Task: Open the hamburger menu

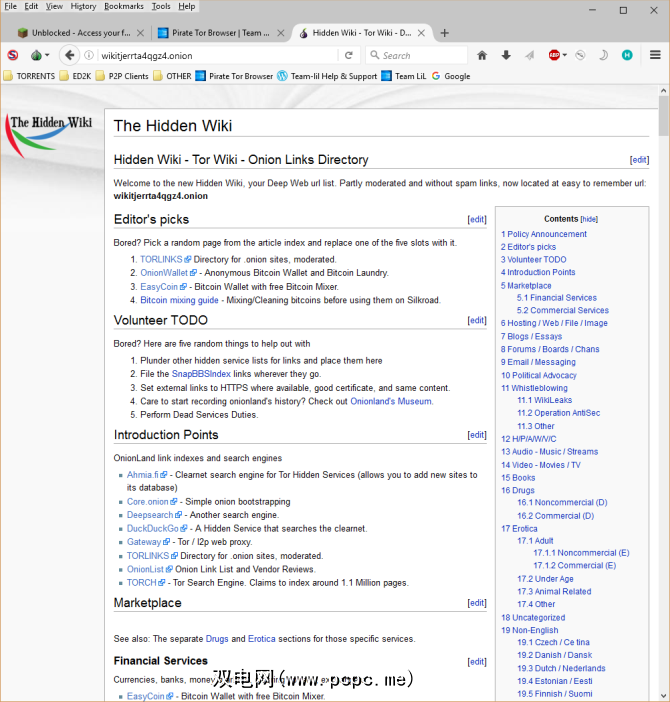Action: 655,55
